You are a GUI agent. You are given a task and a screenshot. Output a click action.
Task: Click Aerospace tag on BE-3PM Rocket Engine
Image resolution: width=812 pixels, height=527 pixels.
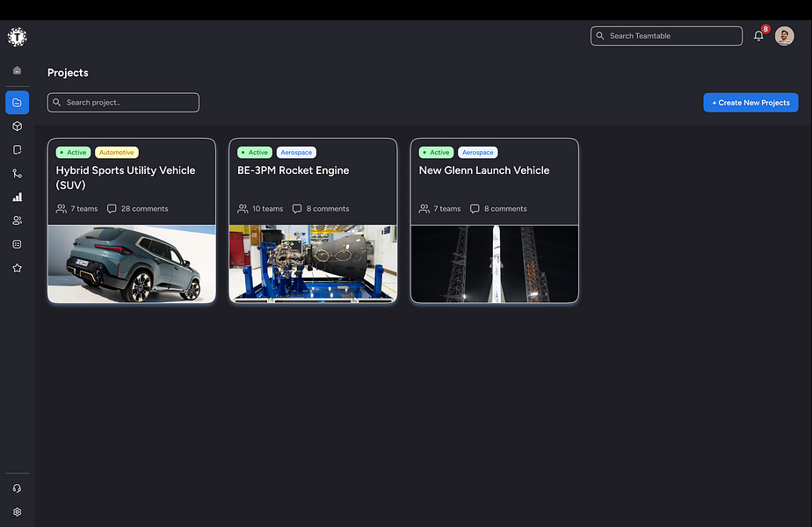(x=296, y=152)
